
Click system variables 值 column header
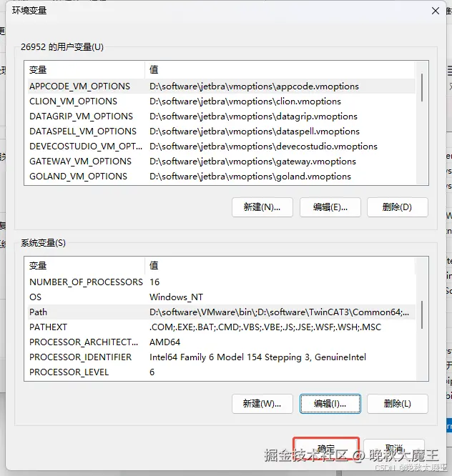click(x=280, y=266)
